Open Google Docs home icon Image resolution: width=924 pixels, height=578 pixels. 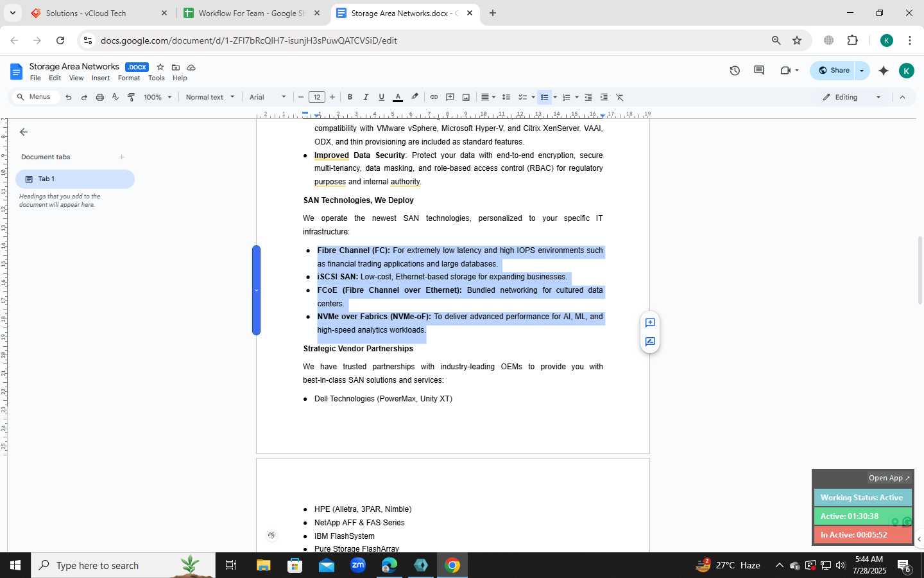[17, 71]
